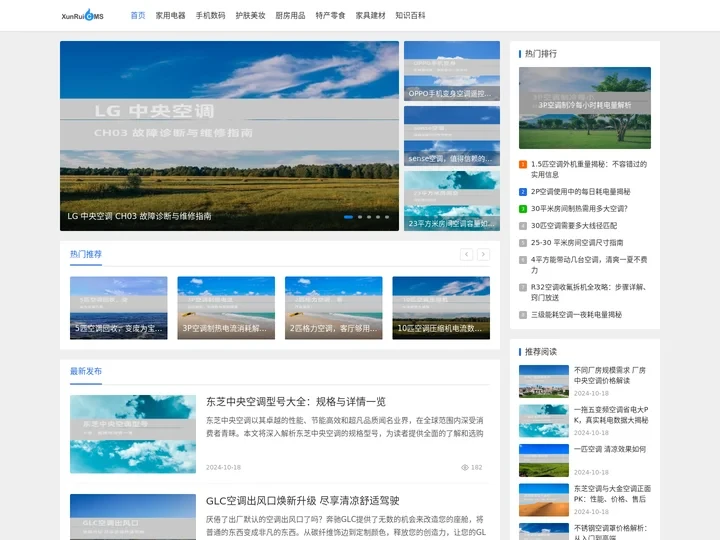Image resolution: width=720 pixels, height=540 pixels.
Task: Open article 东芝中央空调型号大全：规格与详情一览
Action: 295,401
